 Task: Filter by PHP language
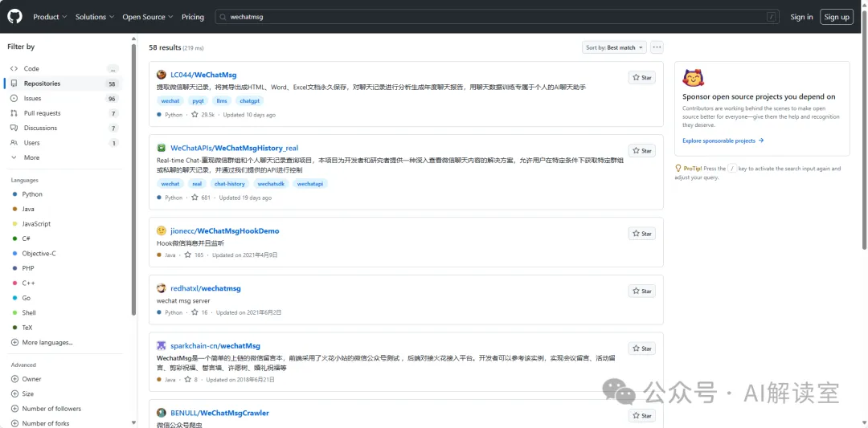pyautogui.click(x=28, y=268)
